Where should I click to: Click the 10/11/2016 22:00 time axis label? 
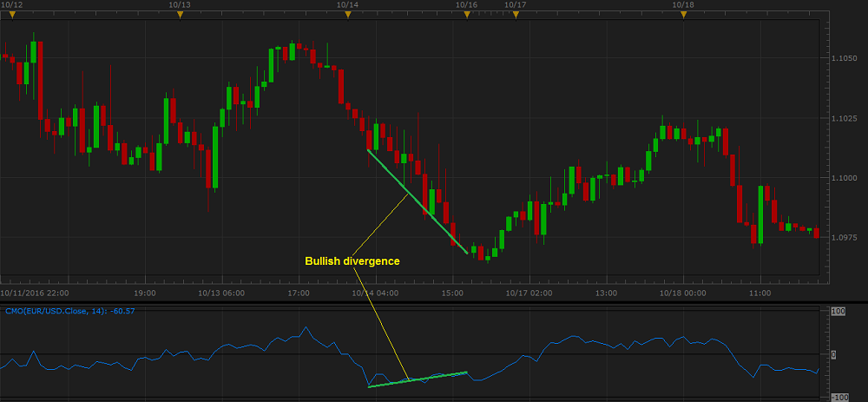pos(36,293)
